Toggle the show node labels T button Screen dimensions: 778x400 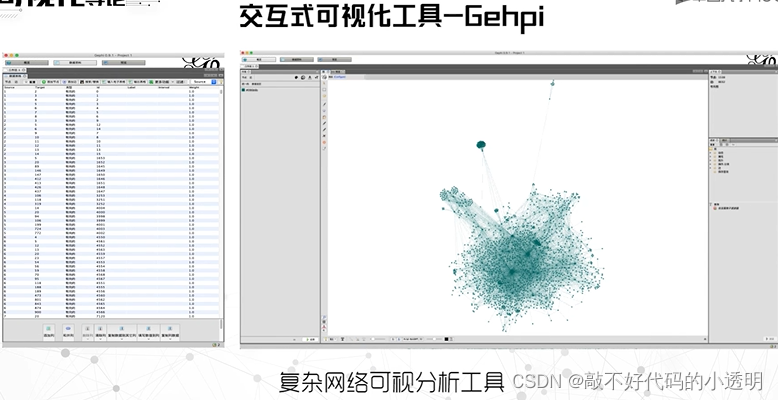(x=342, y=339)
